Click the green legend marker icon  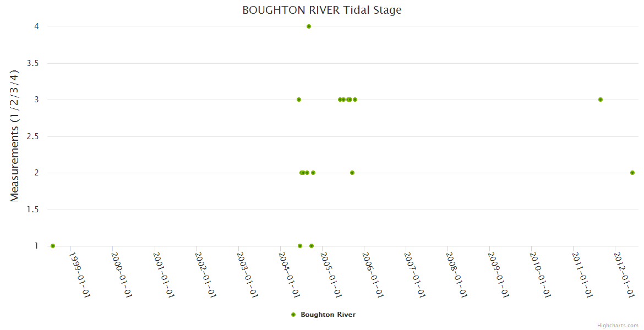(293, 315)
